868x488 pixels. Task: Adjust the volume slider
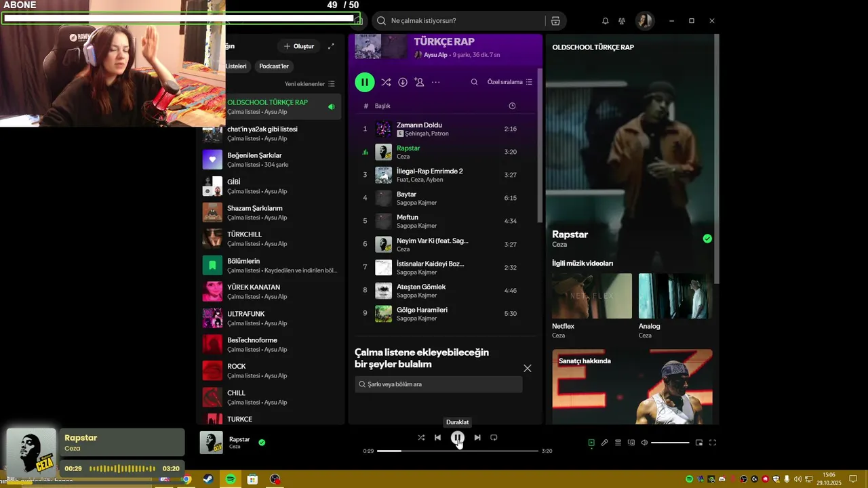coord(670,443)
